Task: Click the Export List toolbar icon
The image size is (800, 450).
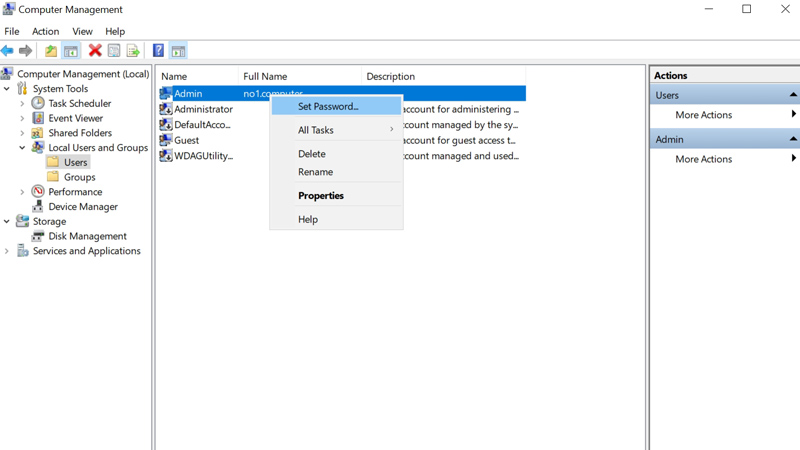Action: pyautogui.click(x=133, y=51)
